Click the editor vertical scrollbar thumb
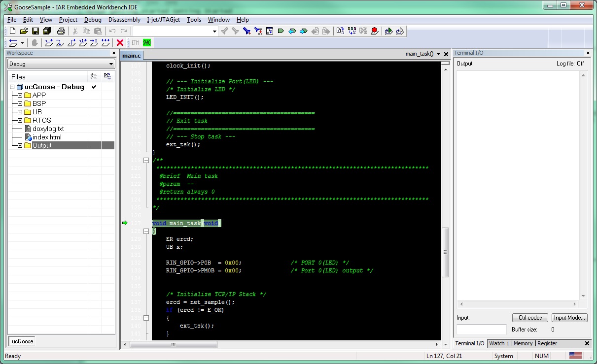 pos(445,252)
